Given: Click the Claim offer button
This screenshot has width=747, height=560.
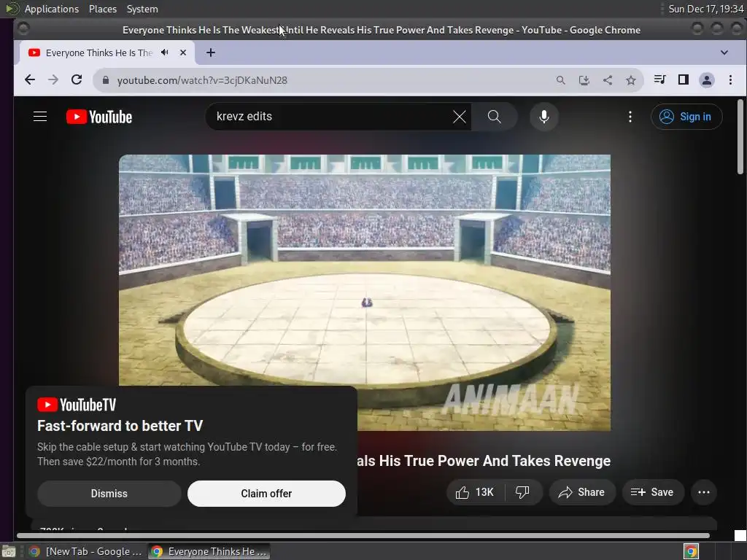Looking at the screenshot, I should pyautogui.click(x=266, y=494).
